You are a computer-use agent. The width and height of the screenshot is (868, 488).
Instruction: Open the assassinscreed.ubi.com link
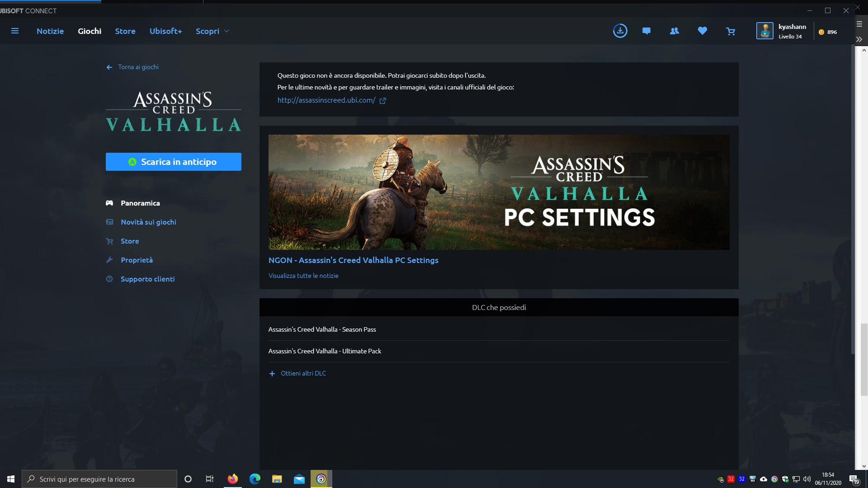[x=326, y=100]
